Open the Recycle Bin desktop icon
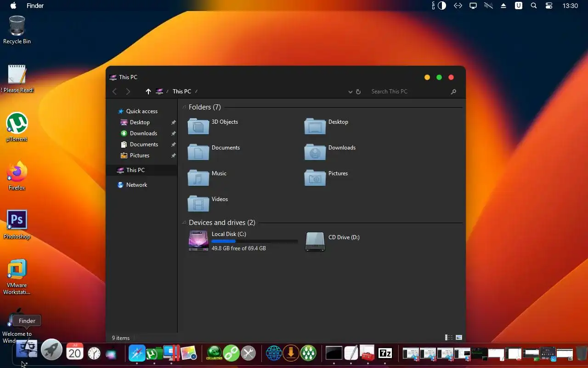This screenshot has height=368, width=588. pyautogui.click(x=17, y=30)
